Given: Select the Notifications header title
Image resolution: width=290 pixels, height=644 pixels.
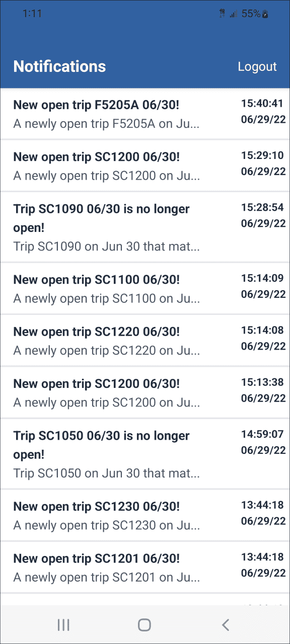Looking at the screenshot, I should click(59, 66).
